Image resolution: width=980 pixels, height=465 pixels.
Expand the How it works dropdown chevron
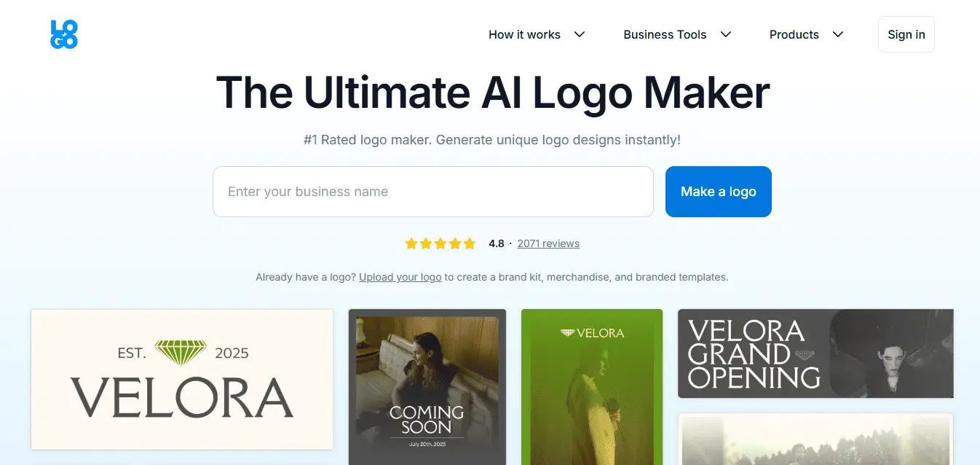pyautogui.click(x=580, y=34)
